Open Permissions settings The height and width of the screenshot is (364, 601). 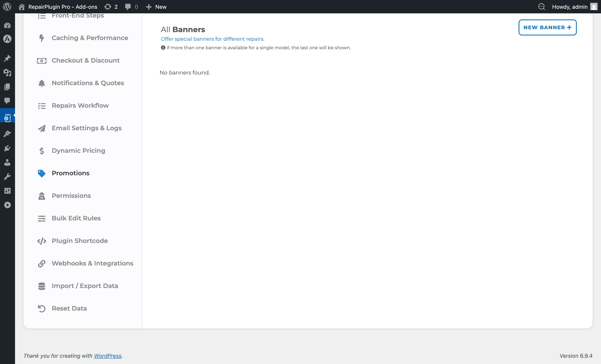pos(71,196)
